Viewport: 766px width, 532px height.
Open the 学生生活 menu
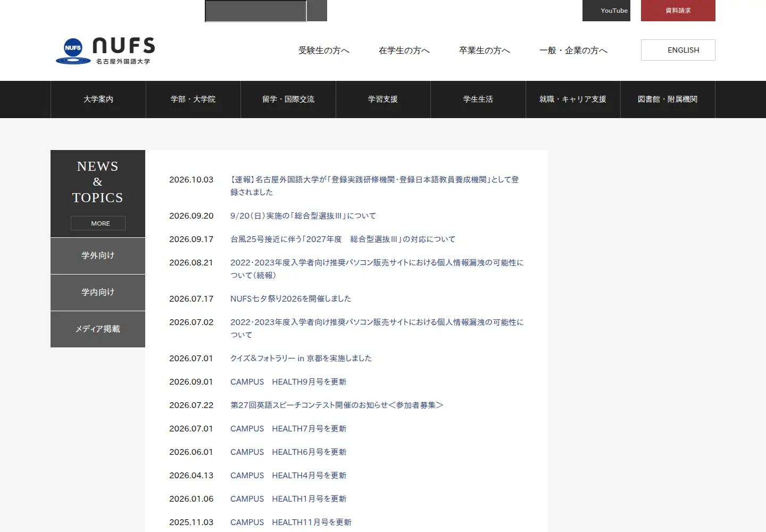click(x=478, y=99)
